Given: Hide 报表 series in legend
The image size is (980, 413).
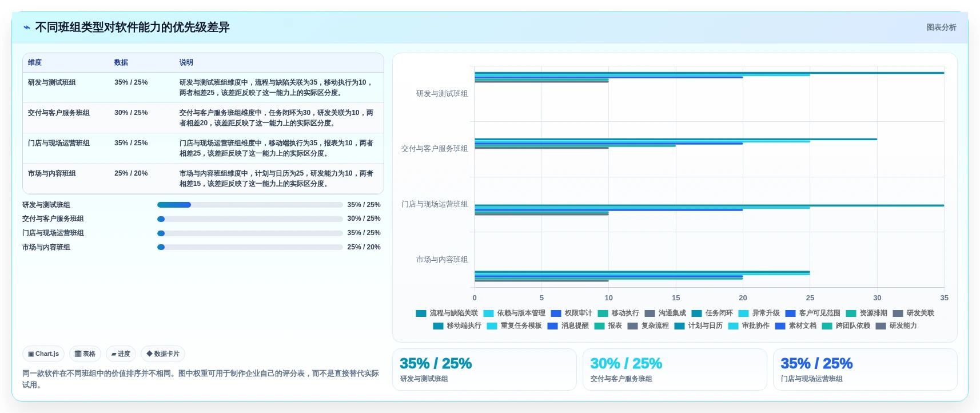Looking at the screenshot, I should click(608, 326).
